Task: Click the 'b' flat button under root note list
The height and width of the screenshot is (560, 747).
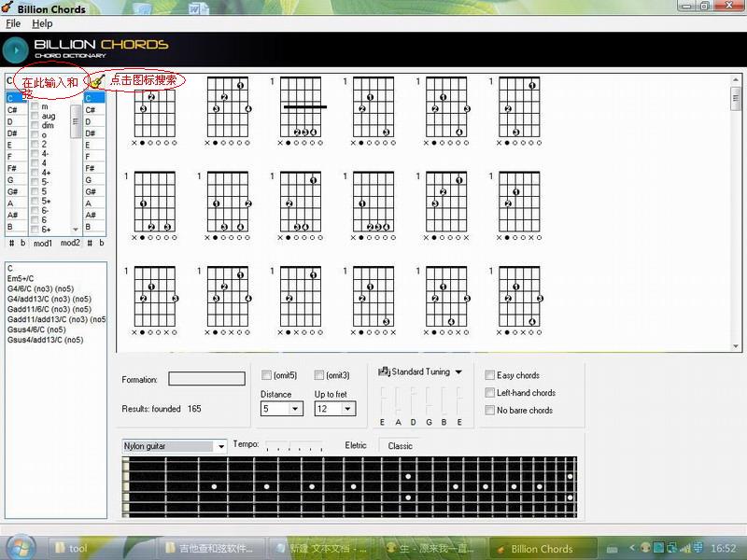Action: click(x=22, y=243)
